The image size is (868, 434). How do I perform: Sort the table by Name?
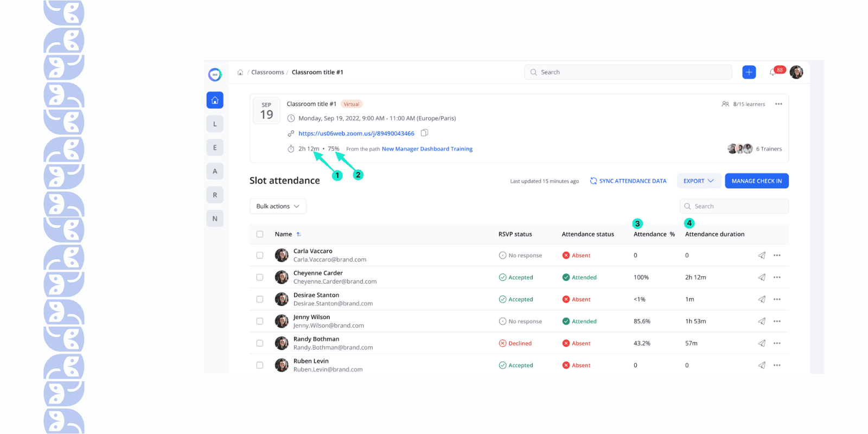pyautogui.click(x=299, y=234)
